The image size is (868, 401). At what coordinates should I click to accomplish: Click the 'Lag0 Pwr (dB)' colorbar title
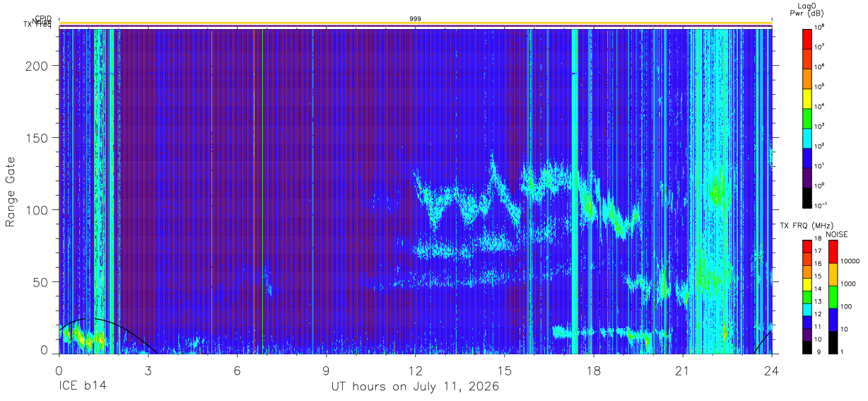(807, 9)
